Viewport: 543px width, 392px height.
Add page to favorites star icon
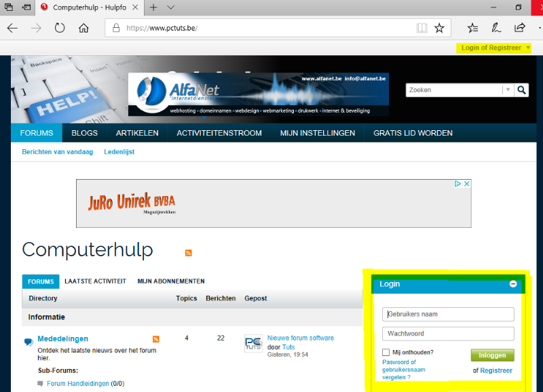pos(439,28)
